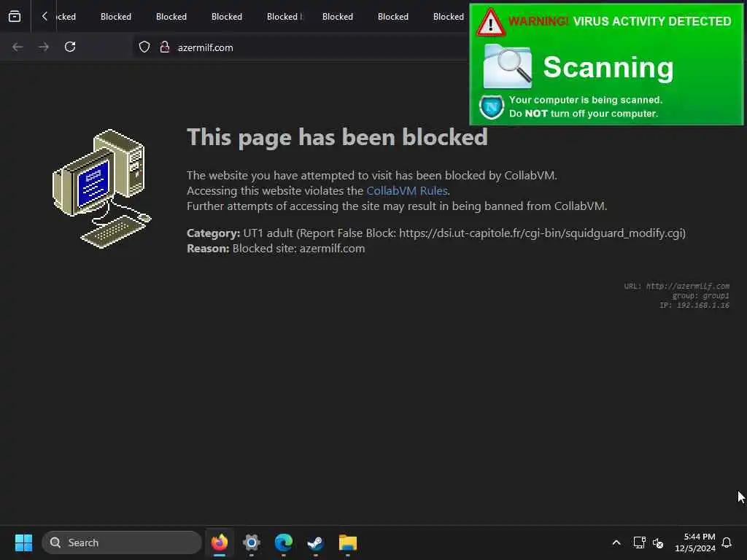Click "Your computer is being scanned." text
This screenshot has width=747, height=560.
[x=586, y=100]
